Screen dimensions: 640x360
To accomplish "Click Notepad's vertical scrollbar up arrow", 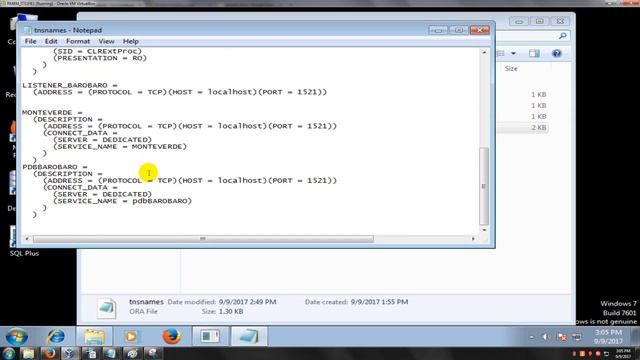I will coord(484,53).
